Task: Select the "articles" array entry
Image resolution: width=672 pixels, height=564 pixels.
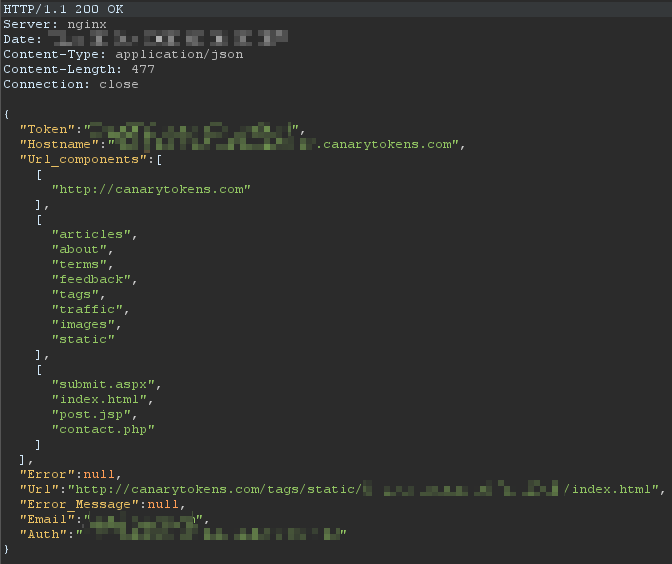Action: (x=92, y=234)
